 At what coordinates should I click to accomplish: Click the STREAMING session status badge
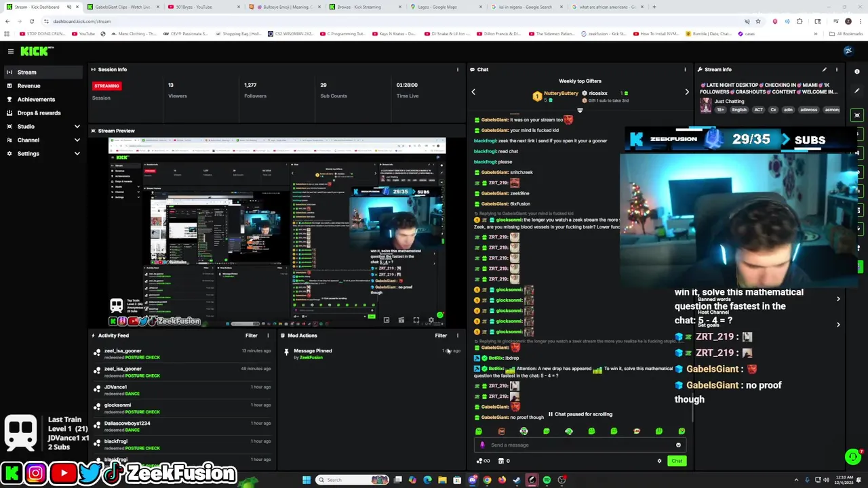[x=106, y=86]
